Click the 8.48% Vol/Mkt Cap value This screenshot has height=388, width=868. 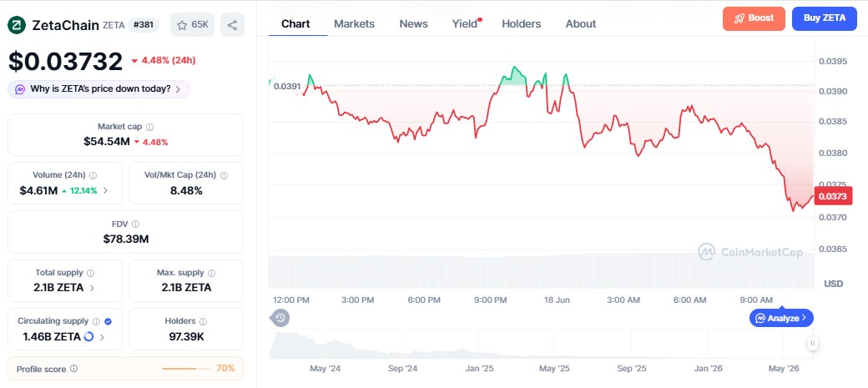[186, 190]
